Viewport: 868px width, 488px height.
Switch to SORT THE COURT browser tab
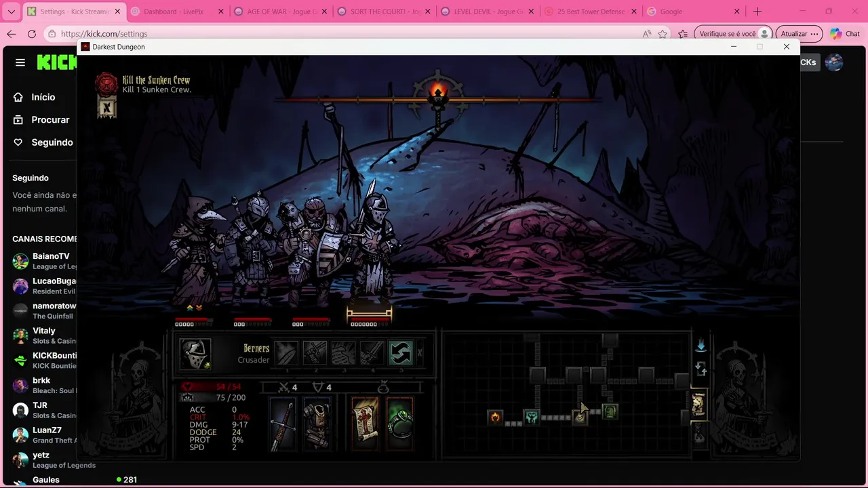pos(383,12)
